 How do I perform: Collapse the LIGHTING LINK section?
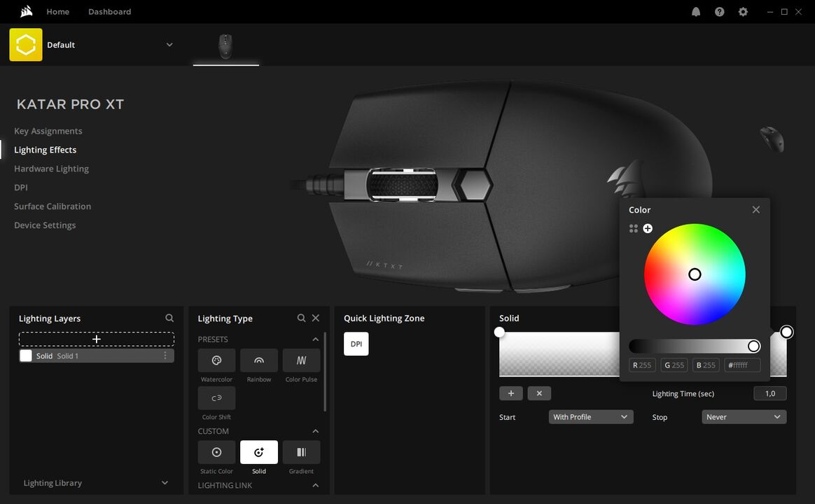(x=316, y=485)
